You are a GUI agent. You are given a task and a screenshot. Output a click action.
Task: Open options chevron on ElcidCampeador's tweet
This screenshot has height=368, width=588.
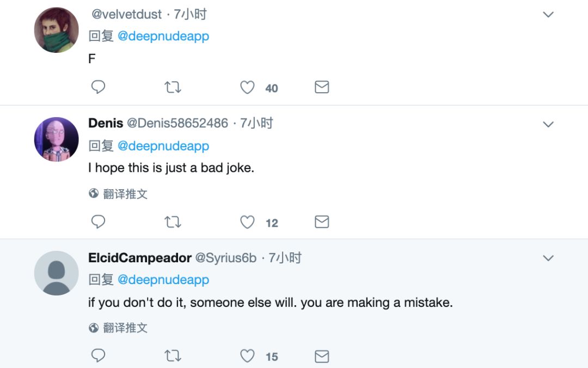pyautogui.click(x=548, y=258)
